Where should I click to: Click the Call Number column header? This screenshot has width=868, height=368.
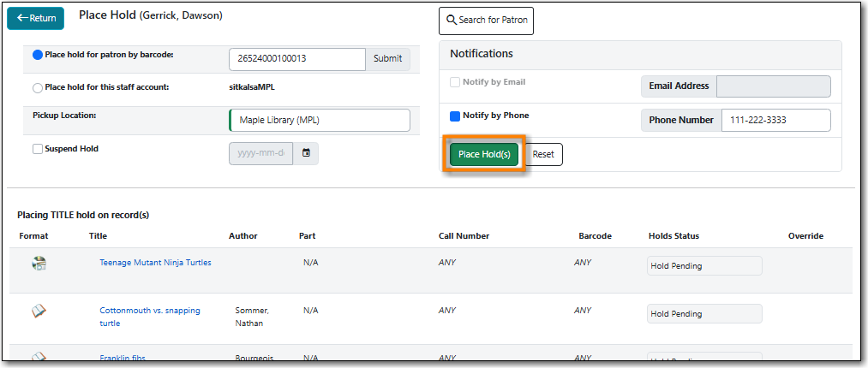[464, 236]
